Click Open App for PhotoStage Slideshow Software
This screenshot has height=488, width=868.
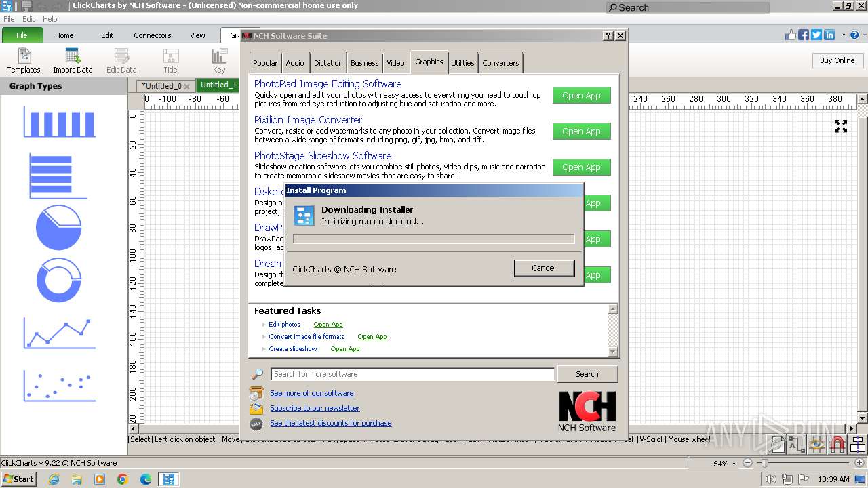pyautogui.click(x=581, y=167)
